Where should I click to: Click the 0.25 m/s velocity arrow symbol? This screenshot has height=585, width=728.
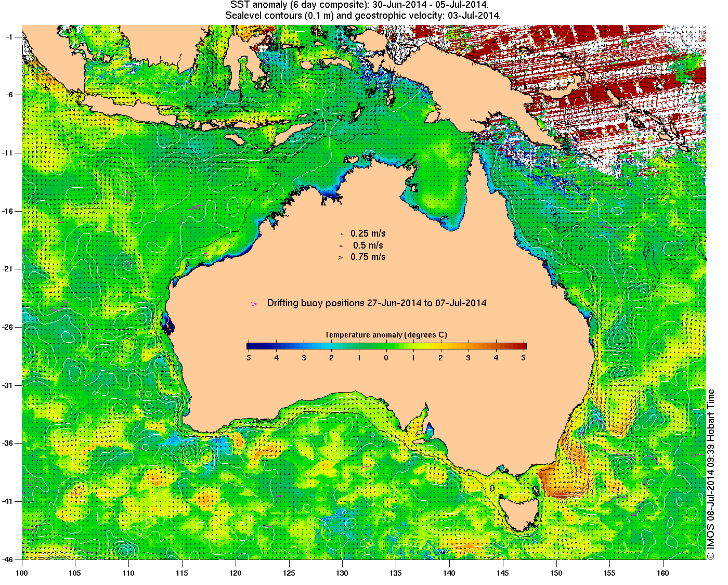point(341,234)
